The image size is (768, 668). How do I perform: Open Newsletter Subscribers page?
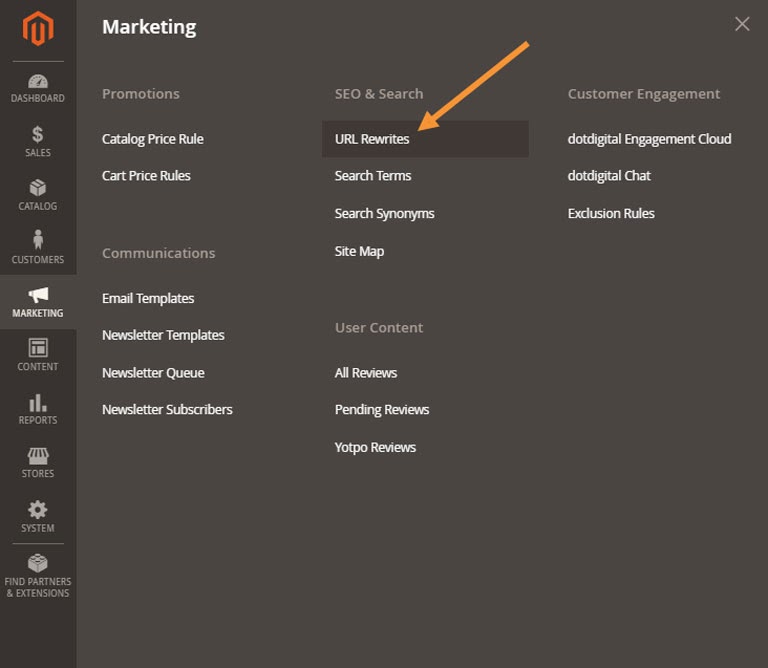click(167, 409)
